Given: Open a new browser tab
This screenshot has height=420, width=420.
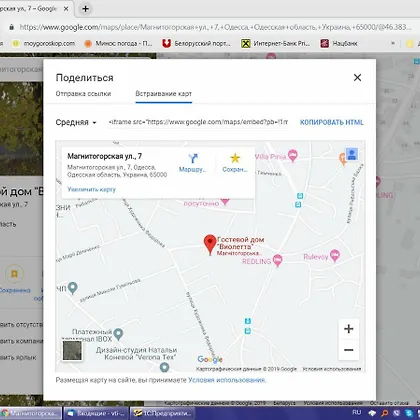Looking at the screenshot, I should [85, 9].
